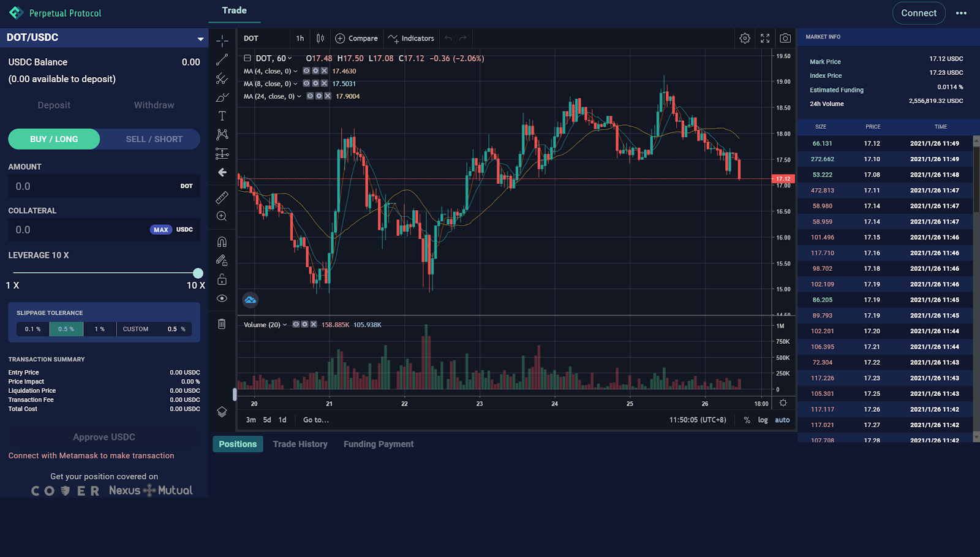Open the DOT/USDC market selector dropdown
Image resolution: width=980 pixels, height=557 pixels.
tap(200, 37)
